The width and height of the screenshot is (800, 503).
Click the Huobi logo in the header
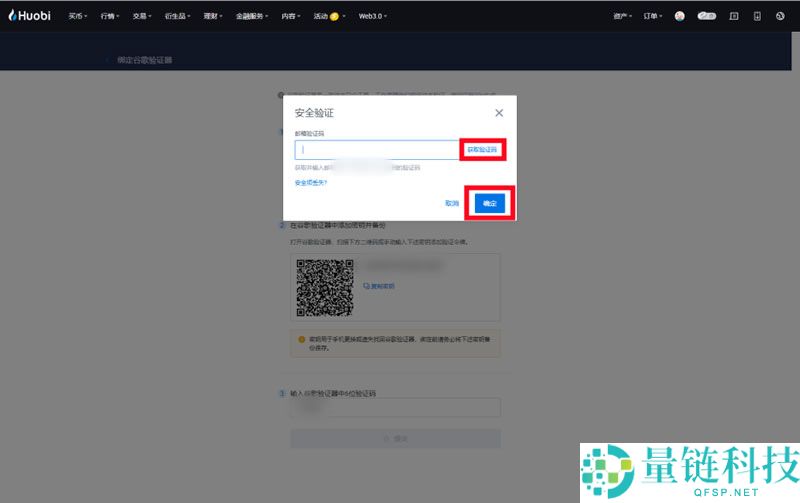click(x=30, y=16)
